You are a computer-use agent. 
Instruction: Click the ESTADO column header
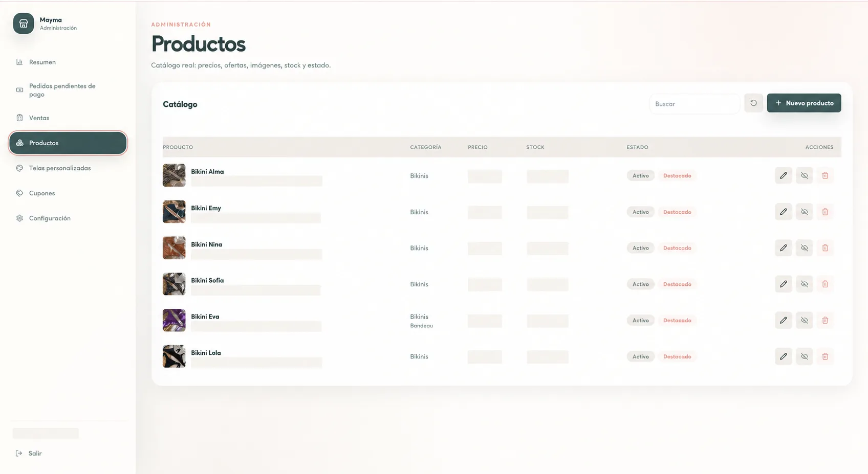click(x=637, y=147)
